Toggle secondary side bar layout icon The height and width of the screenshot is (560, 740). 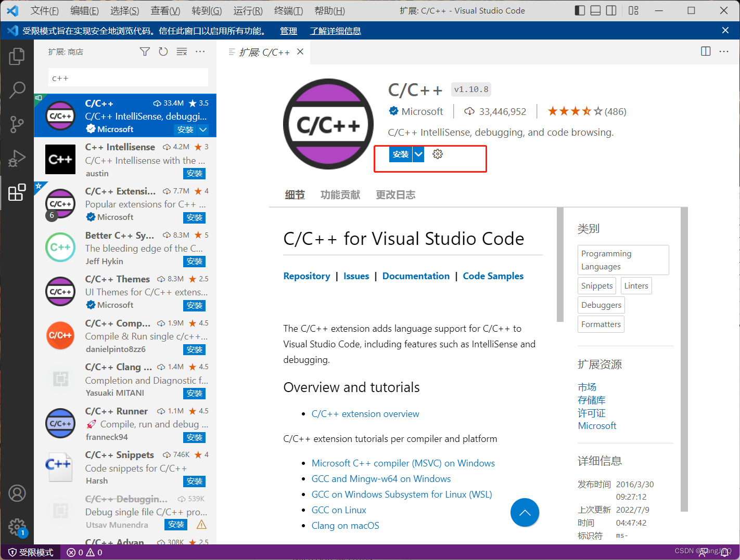[x=611, y=10]
